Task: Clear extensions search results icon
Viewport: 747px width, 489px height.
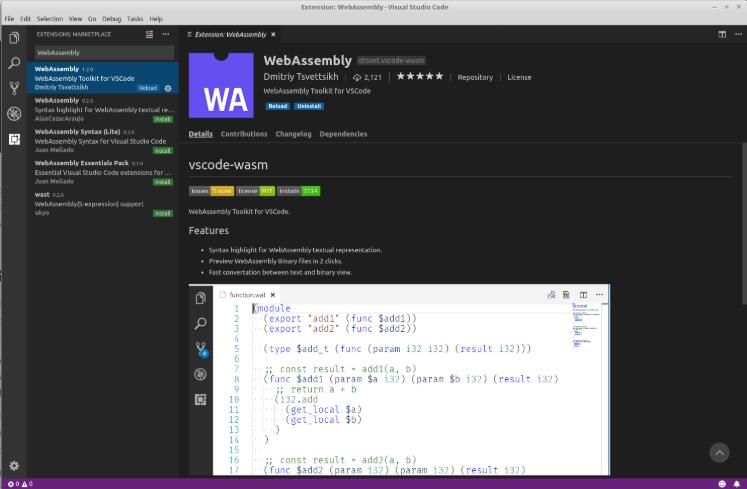Action: (150, 34)
